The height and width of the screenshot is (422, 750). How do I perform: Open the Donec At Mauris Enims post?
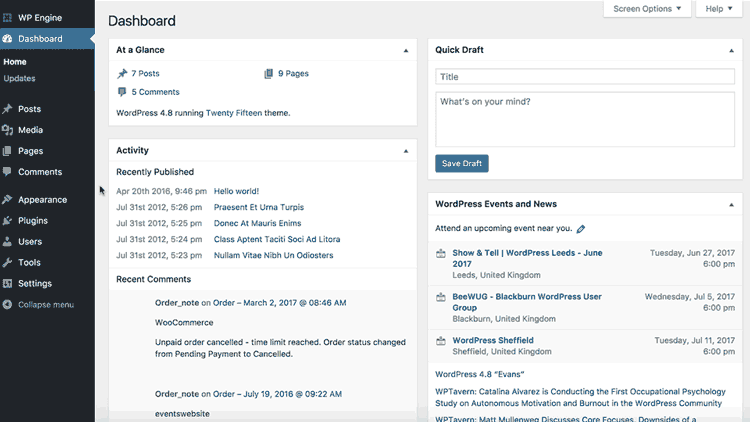pos(257,223)
